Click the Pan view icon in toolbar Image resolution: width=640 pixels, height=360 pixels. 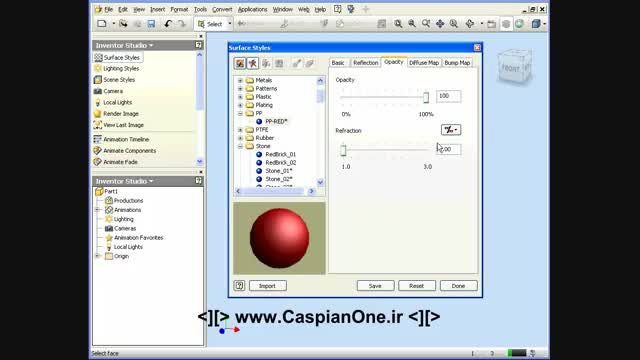[x=440, y=24]
